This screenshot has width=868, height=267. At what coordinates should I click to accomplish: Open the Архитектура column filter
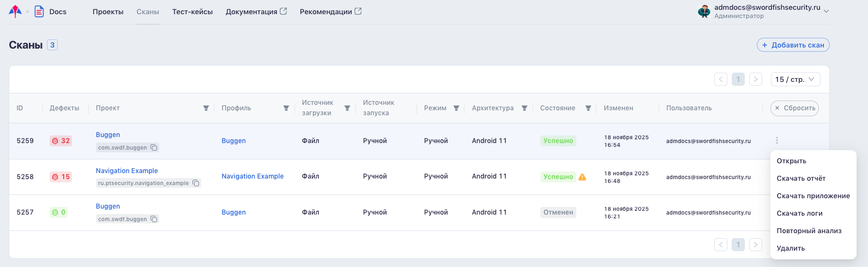525,108
